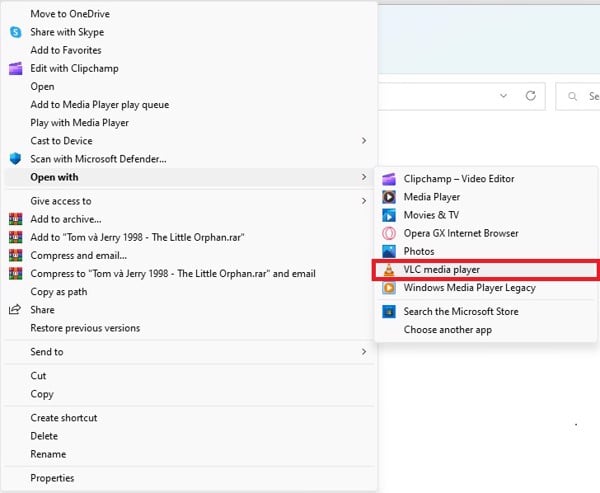Select Add to "Tom và Jerry 1998 - The Little Orphan.rar"
This screenshot has width=600, height=493.
(x=137, y=237)
